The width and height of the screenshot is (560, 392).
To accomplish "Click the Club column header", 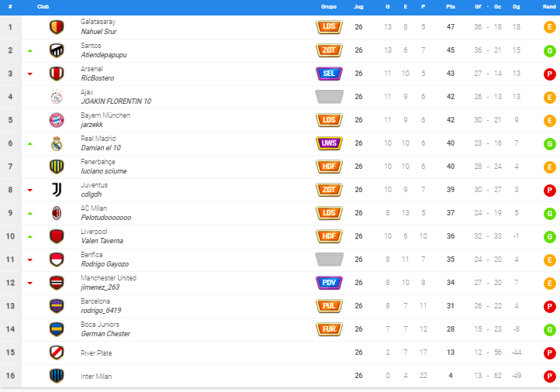I will 43,7.
